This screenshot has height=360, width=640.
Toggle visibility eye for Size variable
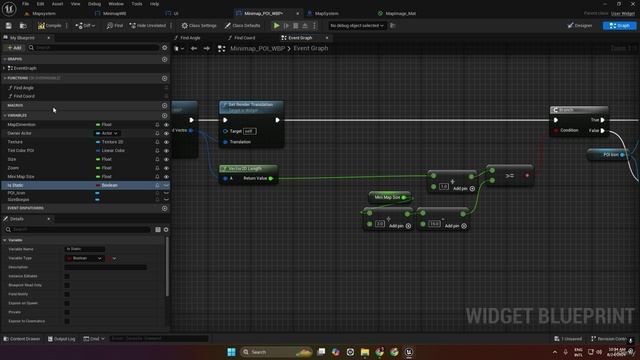[x=166, y=160]
